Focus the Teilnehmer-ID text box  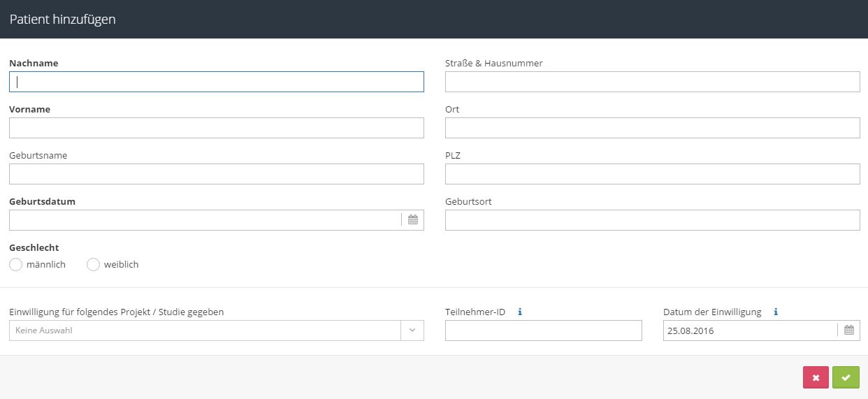tap(544, 331)
